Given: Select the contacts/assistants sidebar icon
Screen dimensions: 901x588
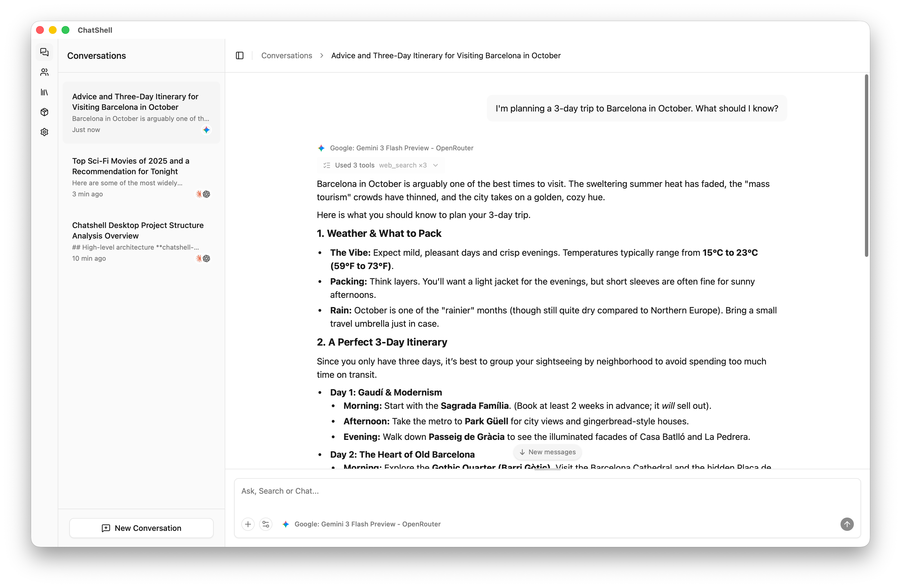Looking at the screenshot, I should (x=44, y=72).
